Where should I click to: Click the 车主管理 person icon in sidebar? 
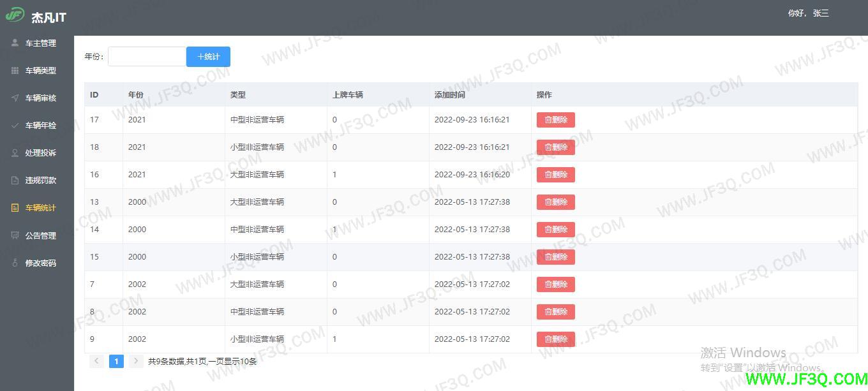tap(15, 43)
